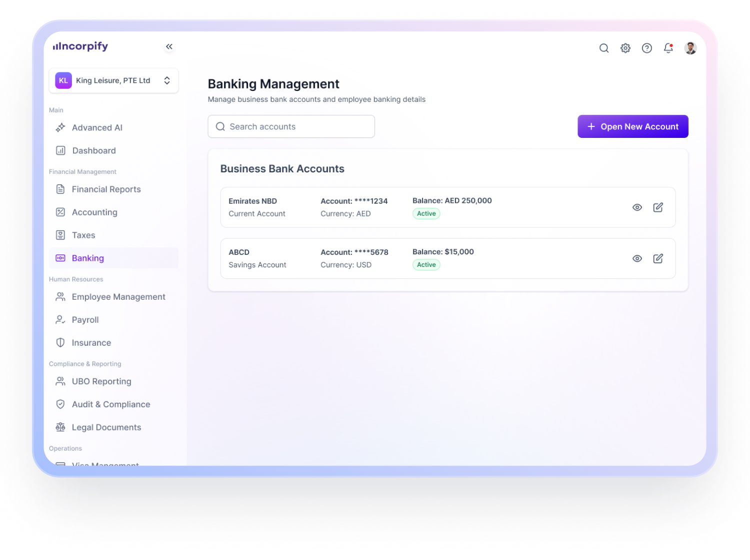Click Current Account label
This screenshot has height=560, width=750.
257,213
